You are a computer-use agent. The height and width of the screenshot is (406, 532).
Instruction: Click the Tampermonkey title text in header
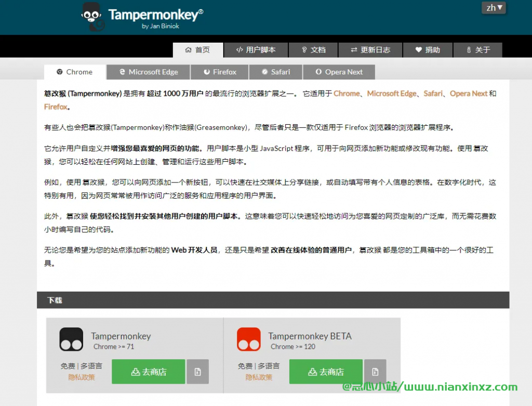[155, 15]
